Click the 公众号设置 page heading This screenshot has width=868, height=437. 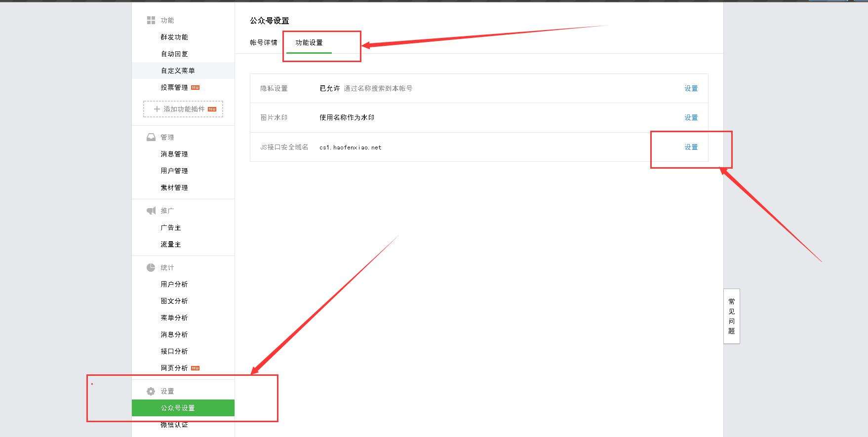pos(270,21)
